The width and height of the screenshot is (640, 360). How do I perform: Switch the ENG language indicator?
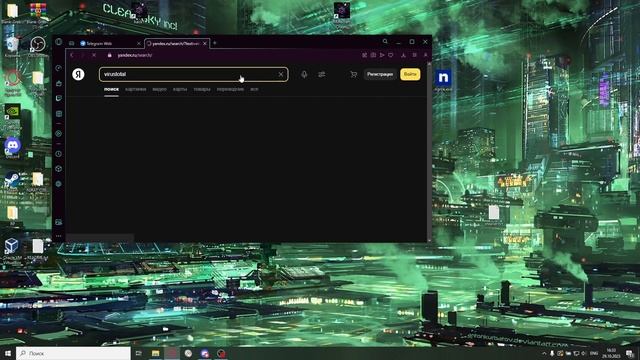pos(594,353)
